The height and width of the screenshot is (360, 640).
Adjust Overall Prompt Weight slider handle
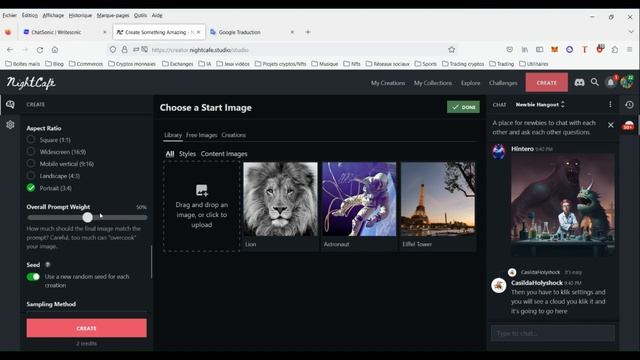[x=87, y=218]
